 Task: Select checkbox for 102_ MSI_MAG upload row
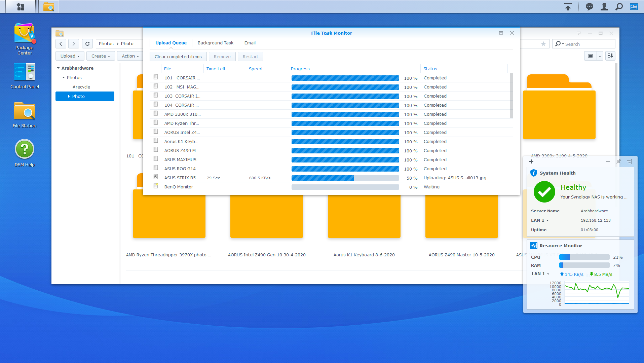[x=156, y=86]
